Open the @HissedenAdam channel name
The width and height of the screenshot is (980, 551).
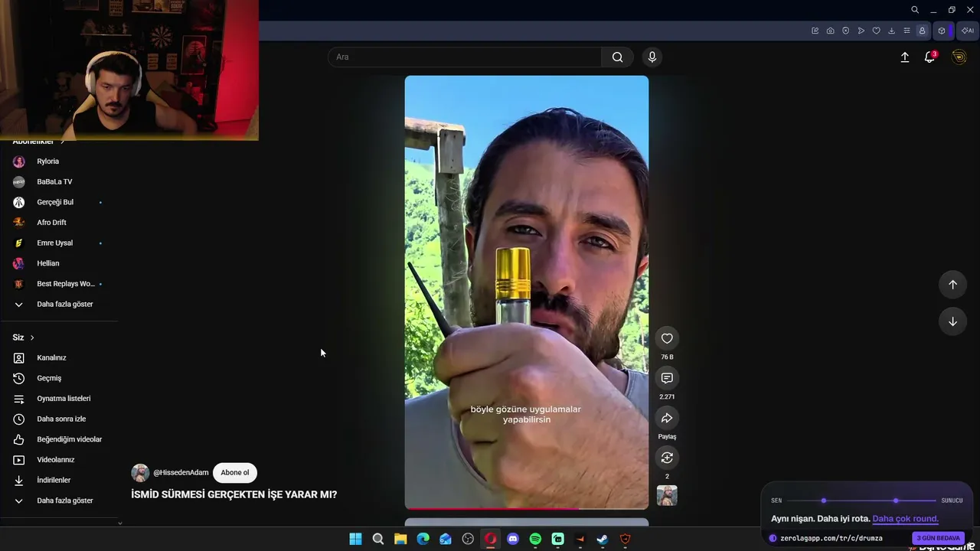181,473
